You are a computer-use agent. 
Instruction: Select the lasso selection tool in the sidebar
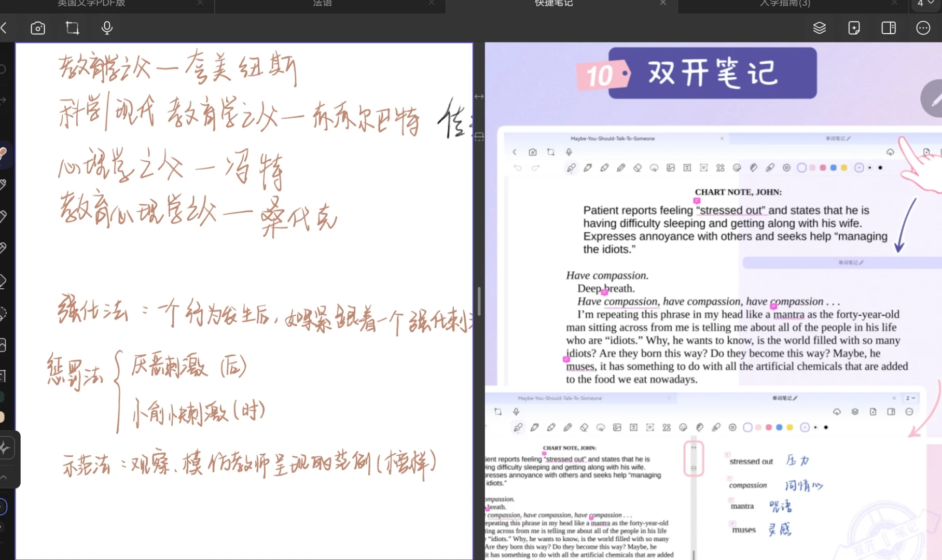click(3, 313)
